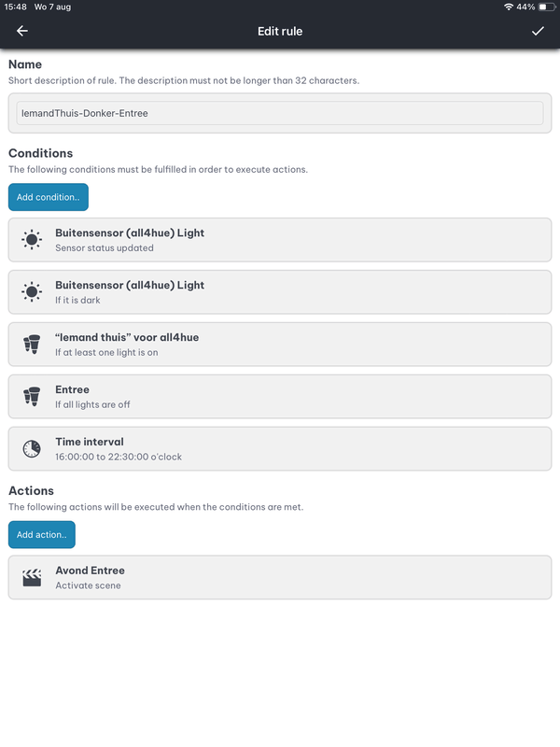This screenshot has width=560, height=747.
Task: Open the If it is dark condition
Action: point(280,292)
